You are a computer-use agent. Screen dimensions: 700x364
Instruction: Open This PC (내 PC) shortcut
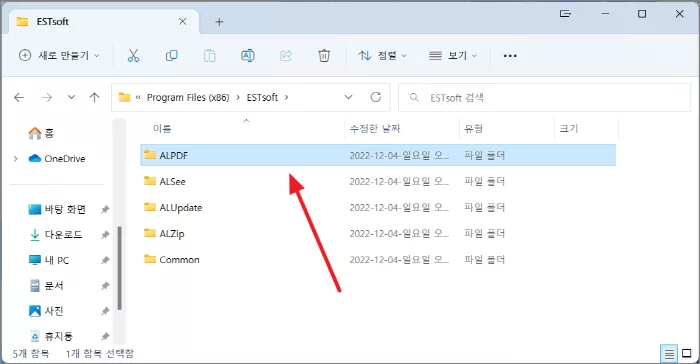point(49,260)
